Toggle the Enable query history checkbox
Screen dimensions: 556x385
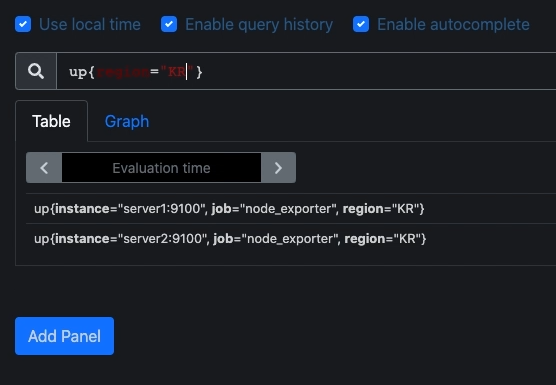(x=169, y=24)
